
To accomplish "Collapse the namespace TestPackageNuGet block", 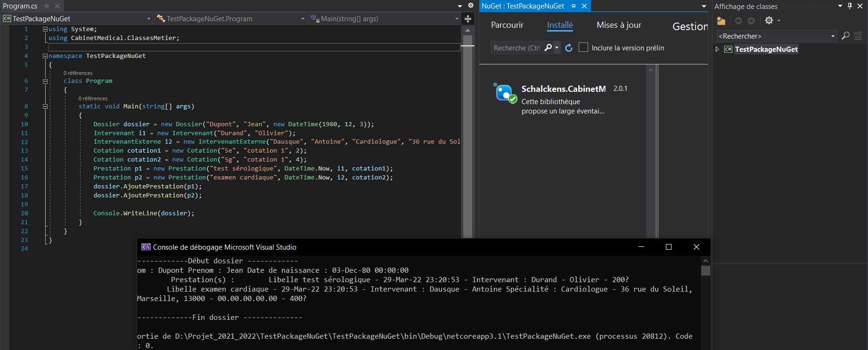I will point(45,56).
